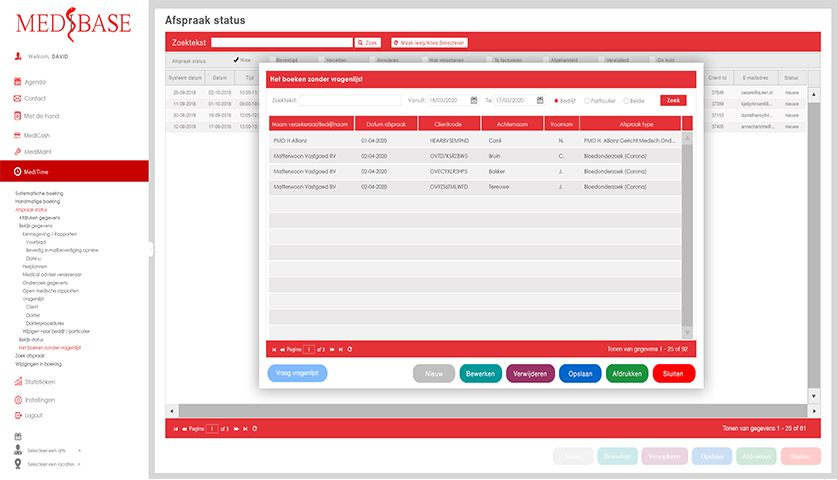This screenshot has width=837, height=480.
Task: Toggle the Niet verschenen status checkbox
Action: (x=425, y=60)
